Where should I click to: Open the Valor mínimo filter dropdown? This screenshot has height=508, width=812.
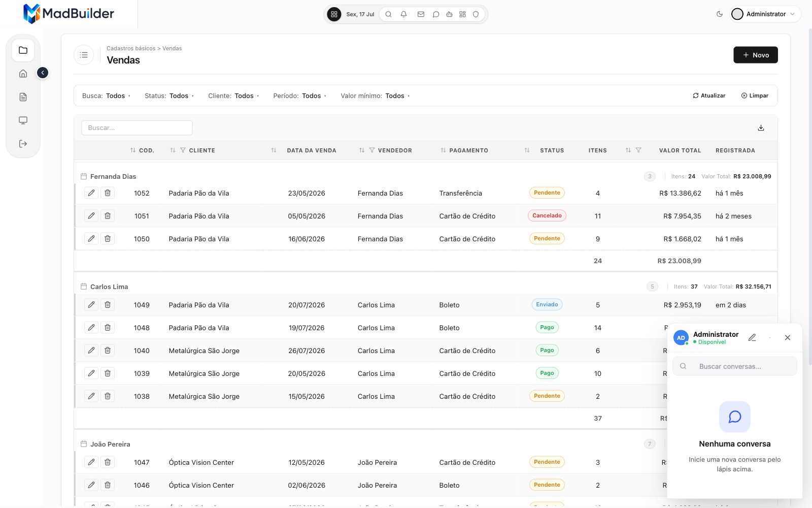click(375, 96)
